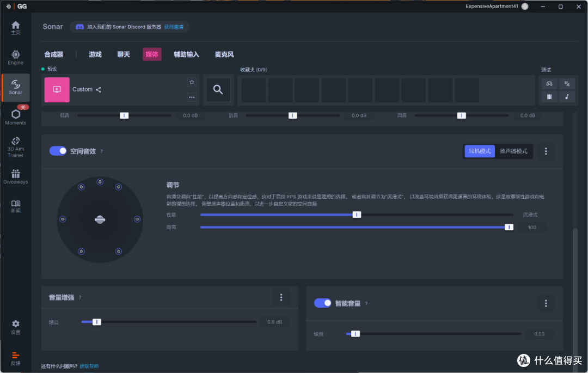Image resolution: width=588 pixels, height=373 pixels.
Task: Click the ExpensiveApartment41 user avatar
Action: [525, 7]
